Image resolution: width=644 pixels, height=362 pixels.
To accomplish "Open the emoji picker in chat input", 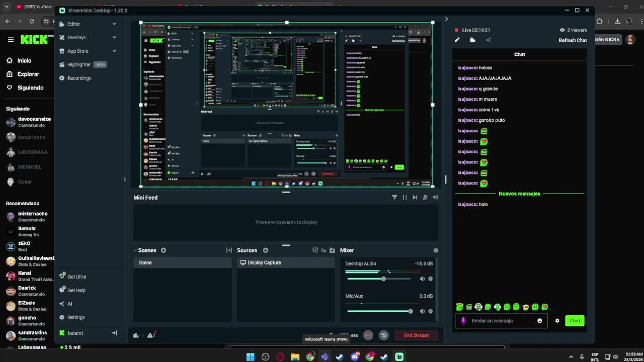I will [x=540, y=321].
